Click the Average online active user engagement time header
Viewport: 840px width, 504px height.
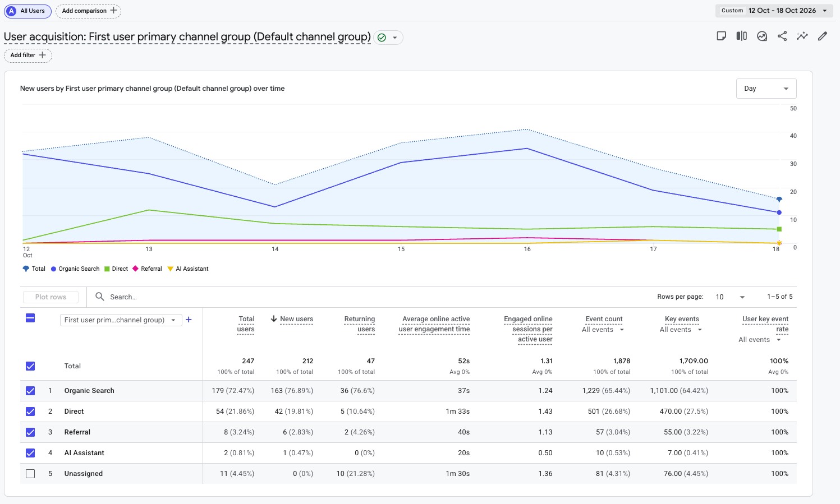(x=434, y=324)
